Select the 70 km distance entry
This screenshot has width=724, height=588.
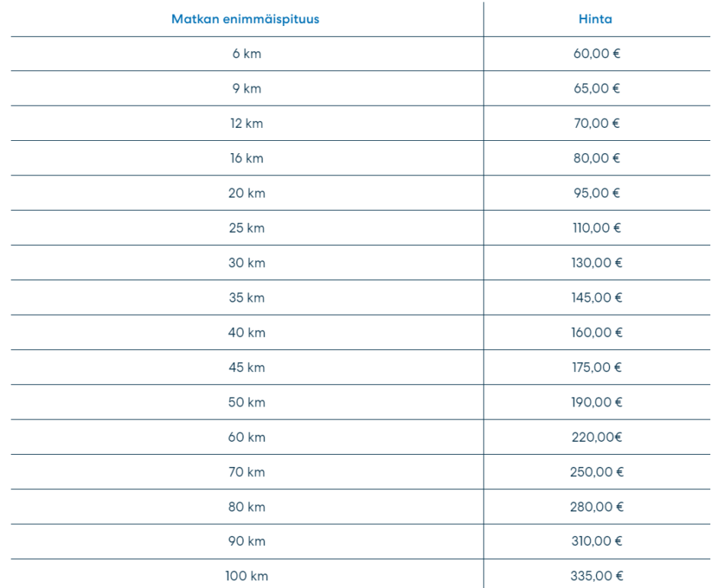tap(246, 472)
